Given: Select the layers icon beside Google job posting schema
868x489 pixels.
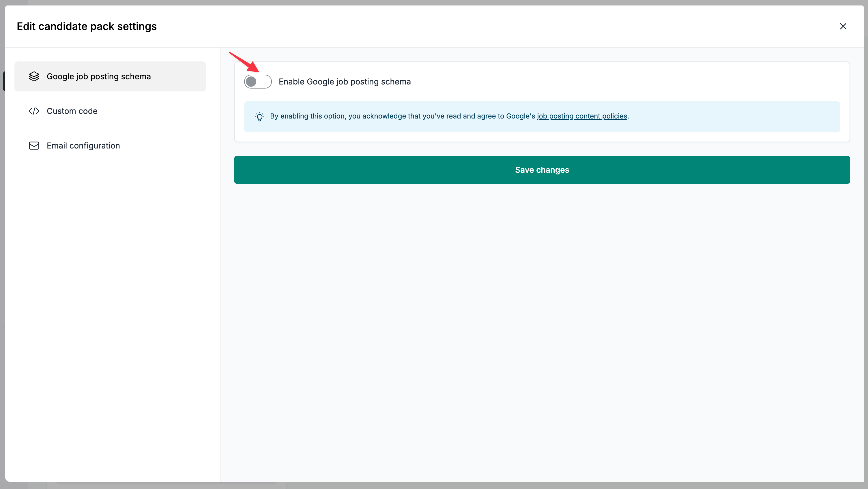Looking at the screenshot, I should click(x=34, y=76).
